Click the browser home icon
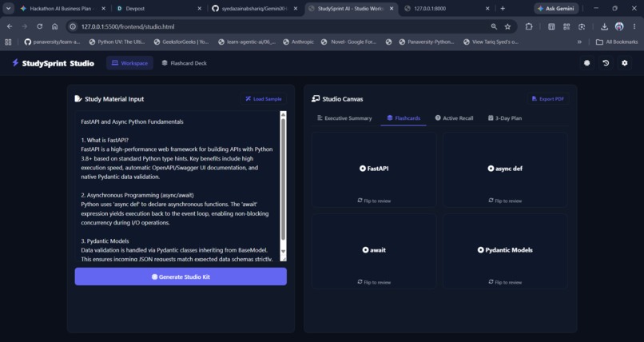 pyautogui.click(x=54, y=26)
